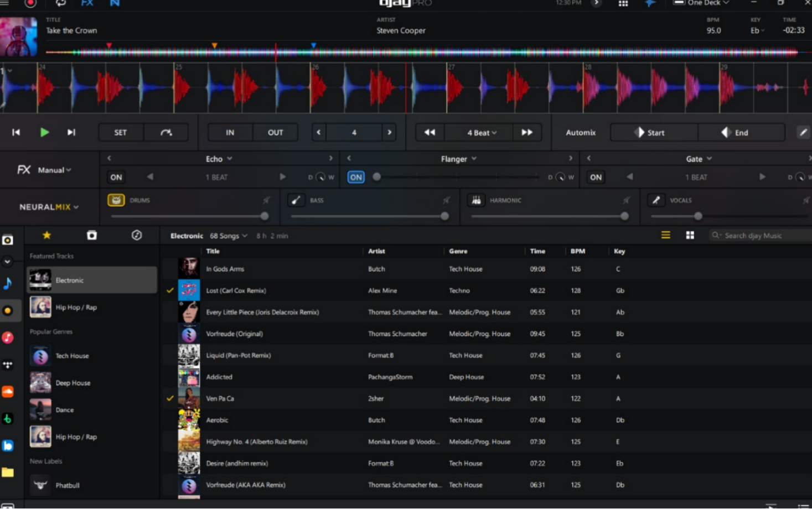The image size is (812, 509).
Task: Open the red Apple Music source
Action: (8, 337)
